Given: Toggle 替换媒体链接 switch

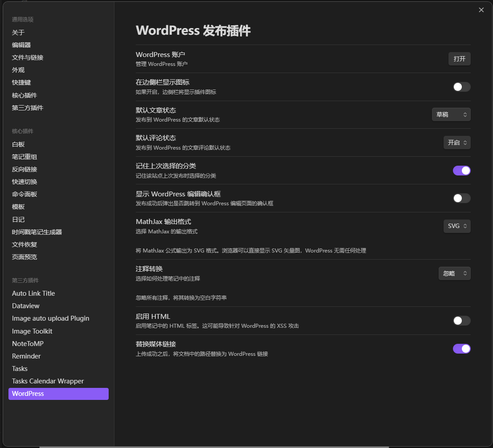Looking at the screenshot, I should (x=461, y=349).
